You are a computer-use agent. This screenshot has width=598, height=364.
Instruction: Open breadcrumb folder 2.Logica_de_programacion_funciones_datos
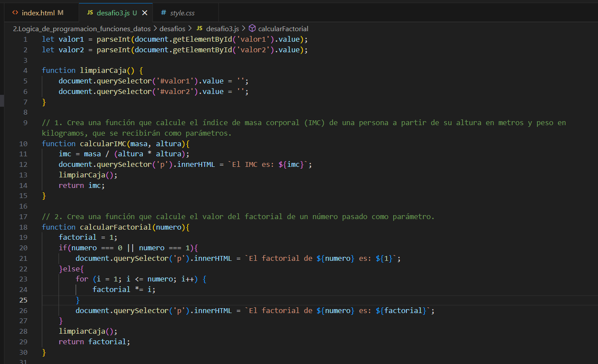(x=82, y=29)
